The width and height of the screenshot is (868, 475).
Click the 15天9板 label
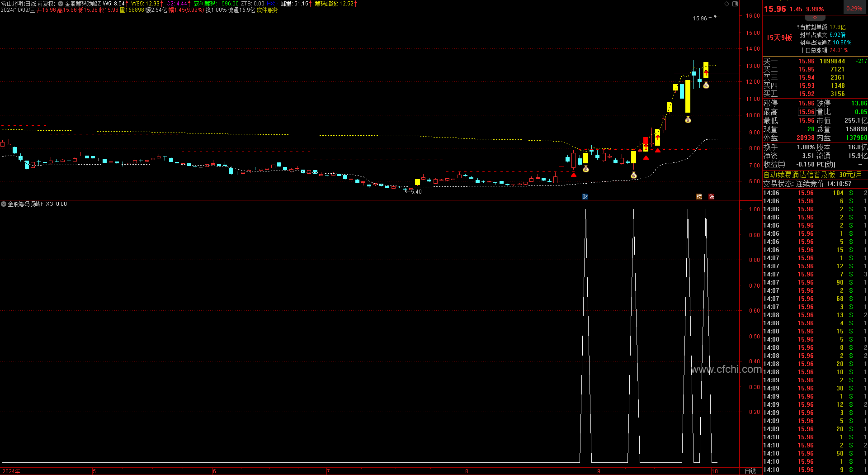click(x=779, y=38)
